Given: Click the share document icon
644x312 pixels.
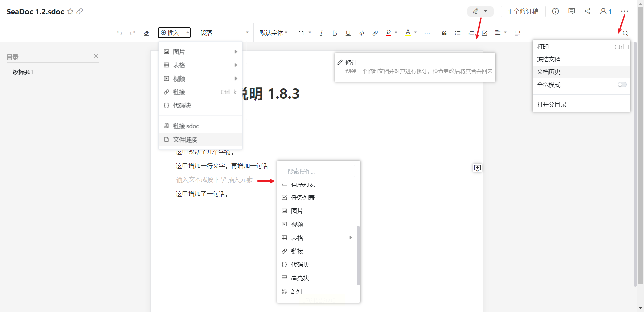Looking at the screenshot, I should tap(587, 11).
